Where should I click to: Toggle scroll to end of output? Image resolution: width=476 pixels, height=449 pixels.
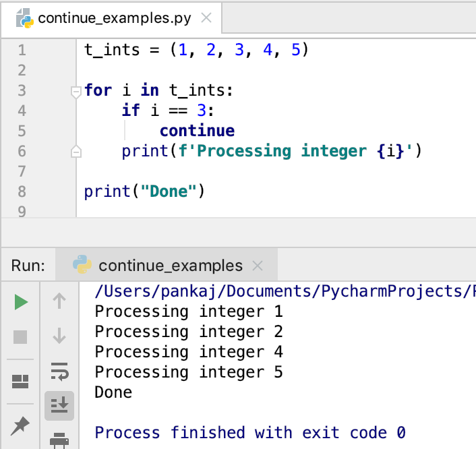coord(59,405)
